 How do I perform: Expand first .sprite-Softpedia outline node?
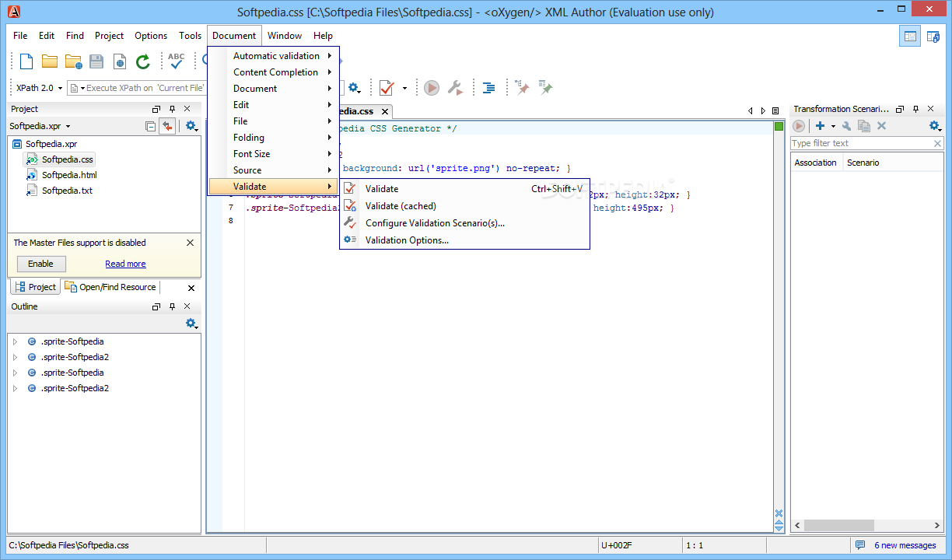(15, 341)
